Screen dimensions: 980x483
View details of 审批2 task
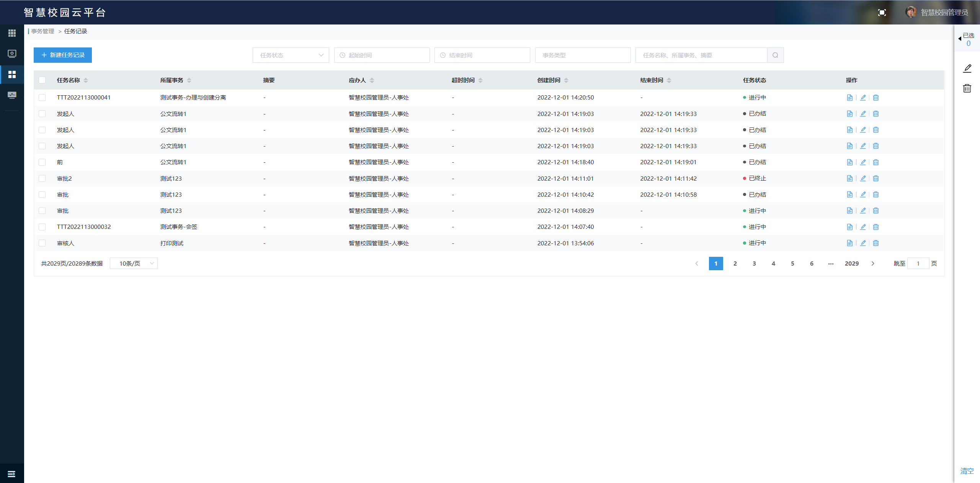849,178
